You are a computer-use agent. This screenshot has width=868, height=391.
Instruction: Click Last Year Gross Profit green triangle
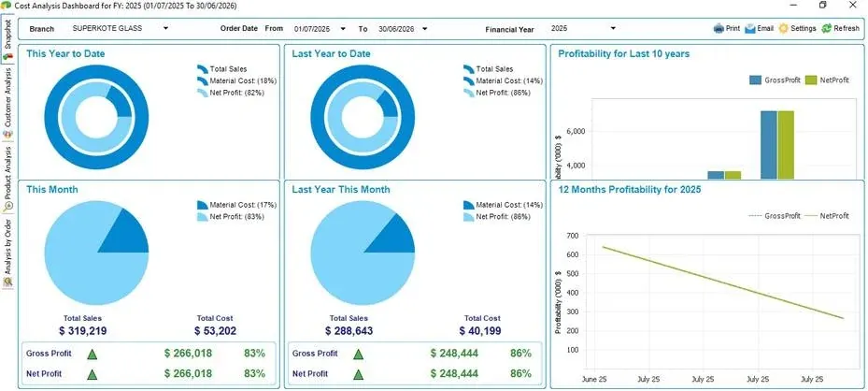point(359,354)
